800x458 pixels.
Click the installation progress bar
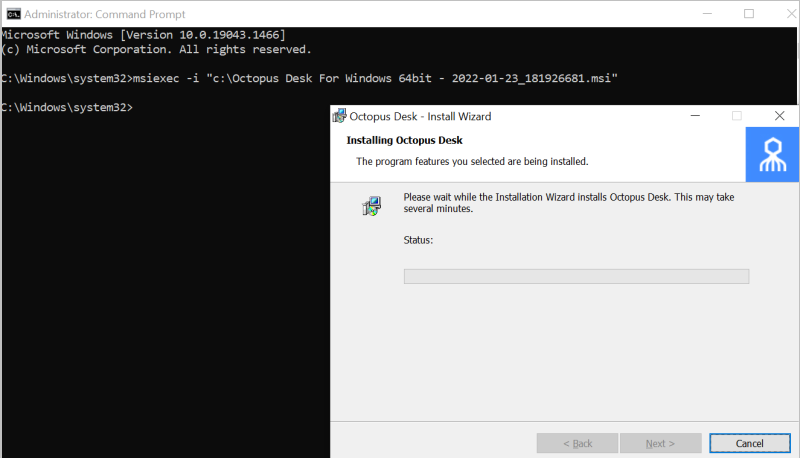[x=576, y=276]
